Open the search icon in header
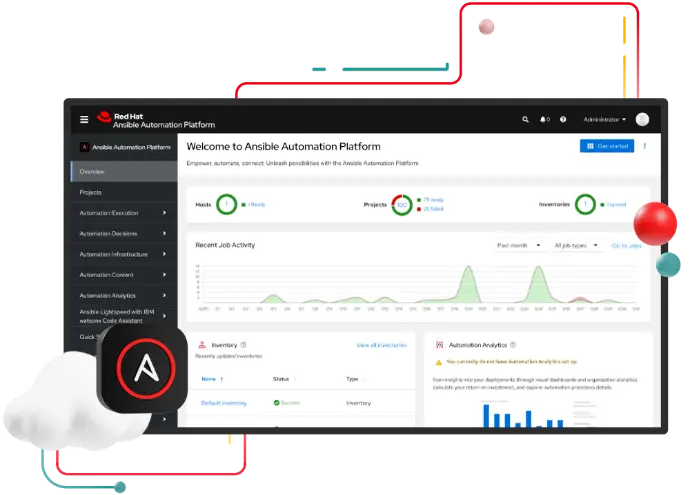The width and height of the screenshot is (690, 495). [x=525, y=119]
